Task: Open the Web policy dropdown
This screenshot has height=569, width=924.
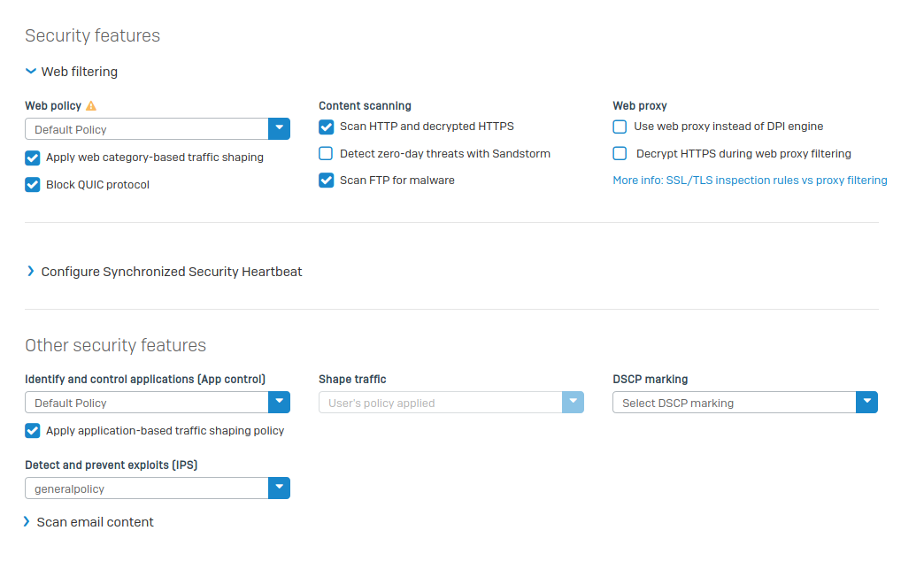Action: click(x=279, y=129)
